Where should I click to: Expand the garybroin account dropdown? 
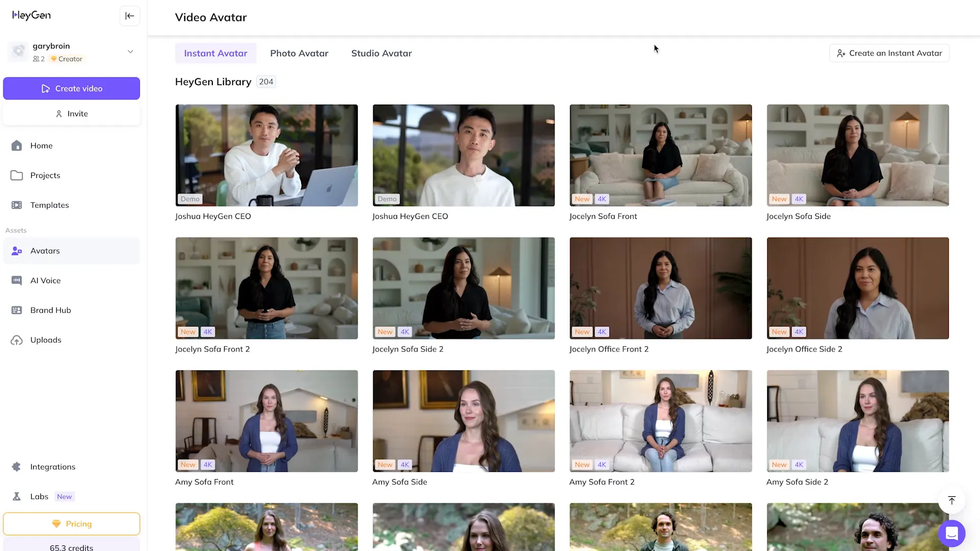[130, 52]
